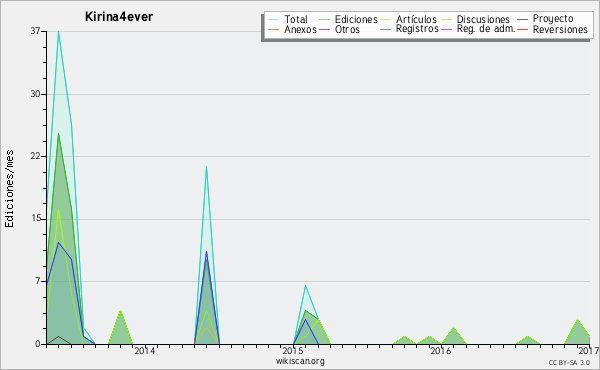Image resolution: width=600 pixels, height=370 pixels.
Task: Select the Total legend entry
Action: tap(296, 19)
